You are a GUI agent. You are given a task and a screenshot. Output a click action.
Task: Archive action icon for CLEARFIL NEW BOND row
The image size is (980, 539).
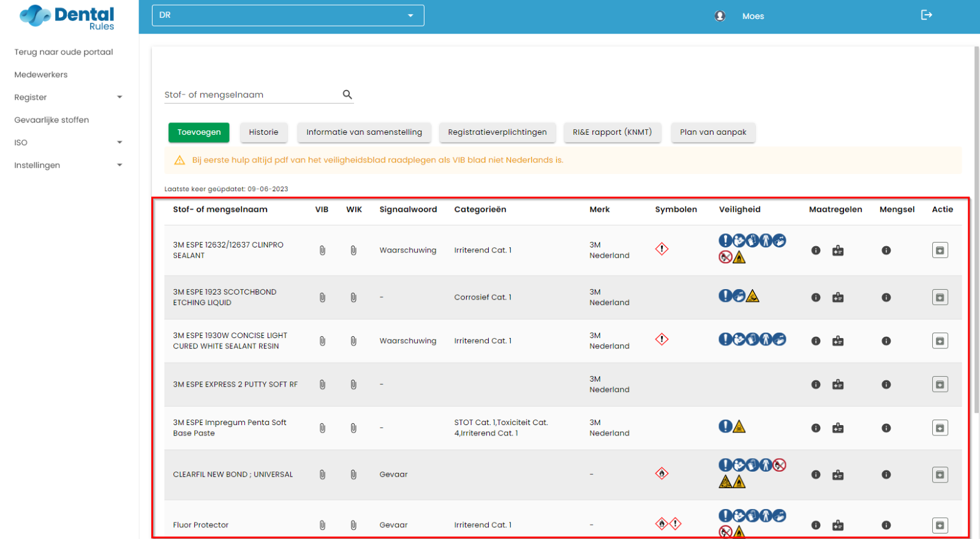point(940,475)
